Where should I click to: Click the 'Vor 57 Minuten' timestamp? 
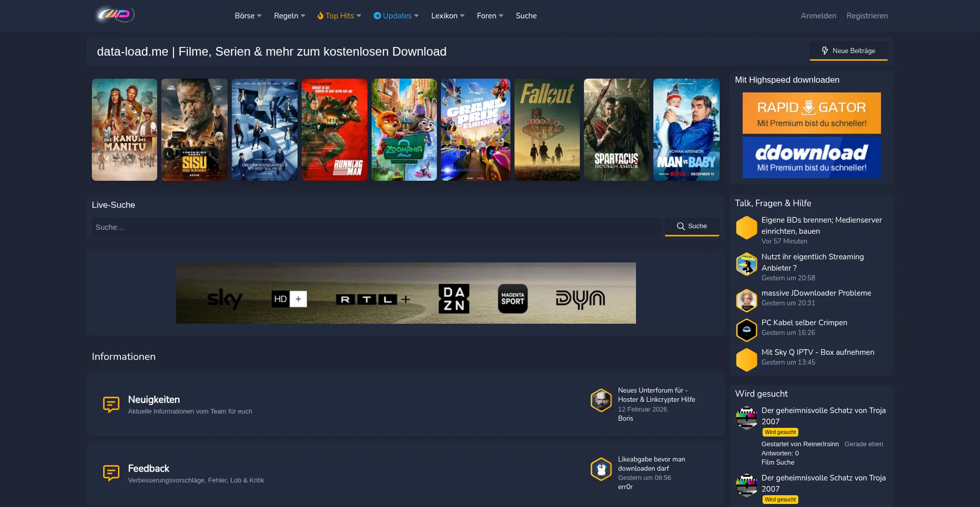click(x=785, y=242)
